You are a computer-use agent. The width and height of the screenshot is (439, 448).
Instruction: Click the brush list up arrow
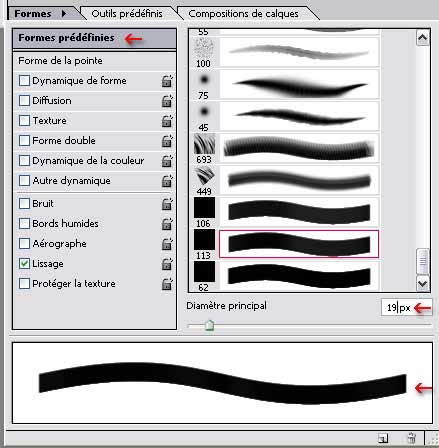[423, 38]
